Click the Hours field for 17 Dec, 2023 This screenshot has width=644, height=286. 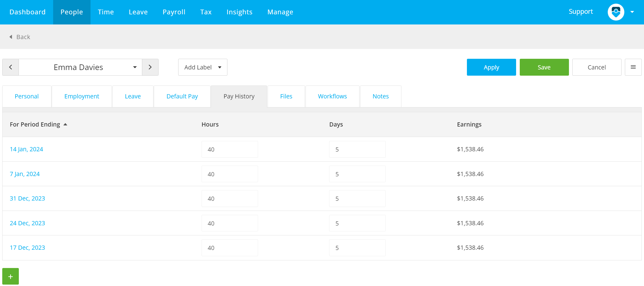[230, 248]
